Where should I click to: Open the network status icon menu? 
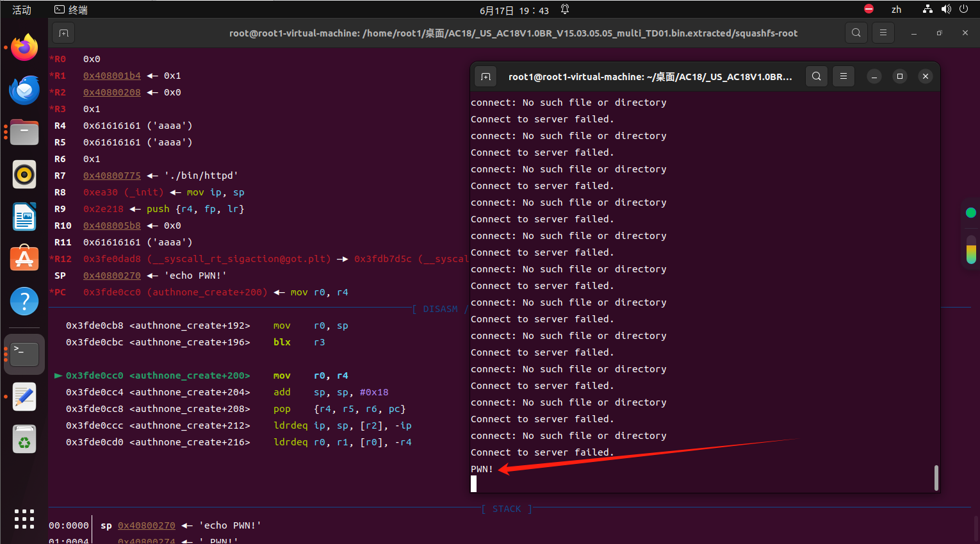pos(927,9)
